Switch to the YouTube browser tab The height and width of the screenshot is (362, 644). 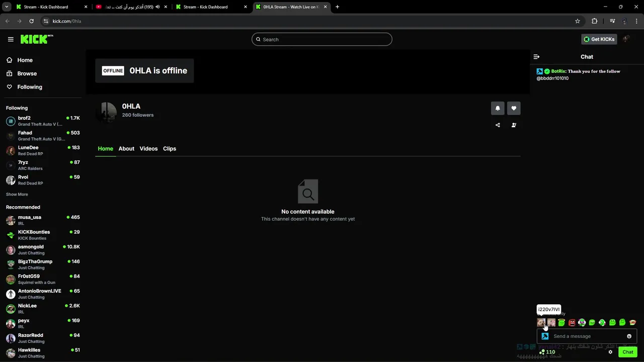pos(131,7)
